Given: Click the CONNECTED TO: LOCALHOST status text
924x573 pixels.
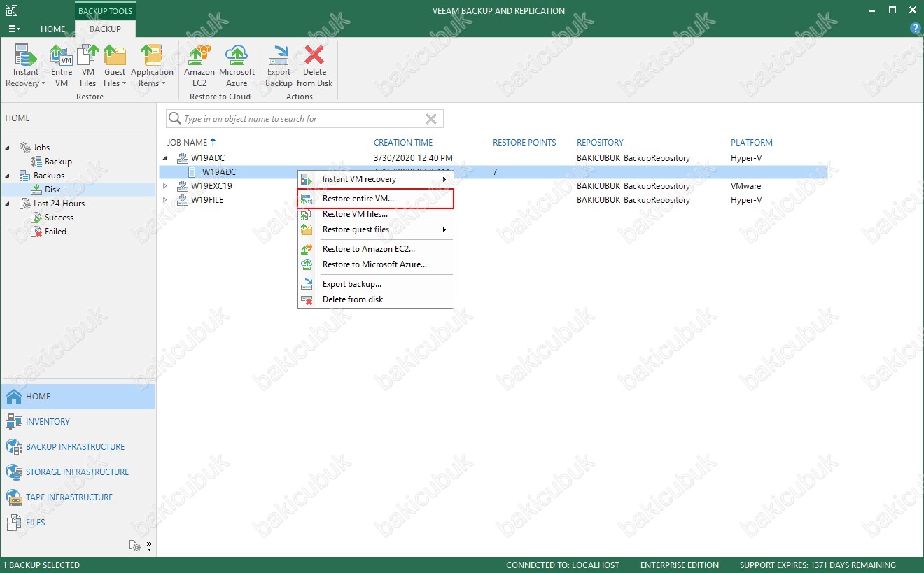Looking at the screenshot, I should [563, 565].
